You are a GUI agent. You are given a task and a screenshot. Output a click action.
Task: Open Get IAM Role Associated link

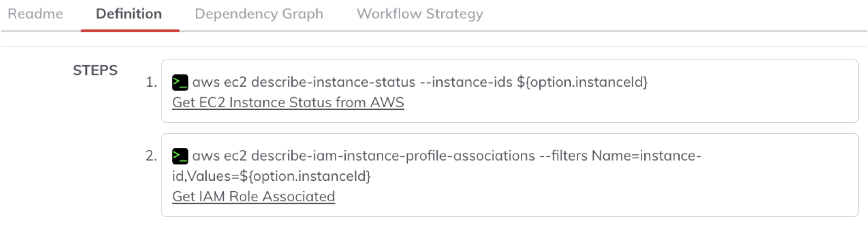253,197
